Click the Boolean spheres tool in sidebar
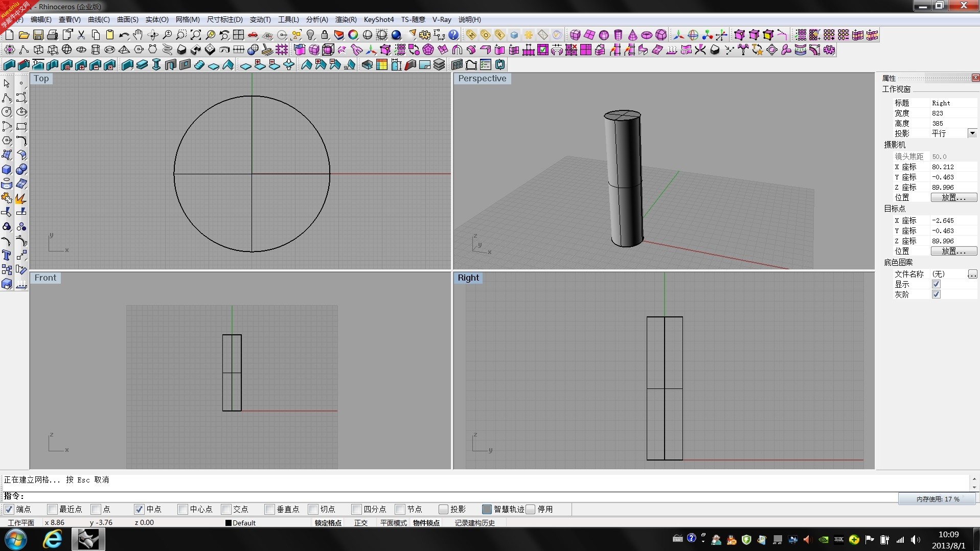This screenshot has width=980, height=551. tap(21, 170)
